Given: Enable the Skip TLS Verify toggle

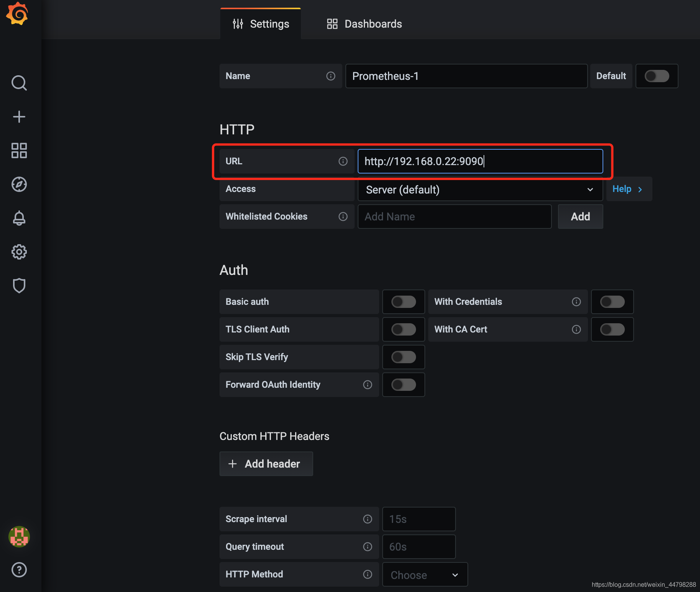Looking at the screenshot, I should pos(403,357).
